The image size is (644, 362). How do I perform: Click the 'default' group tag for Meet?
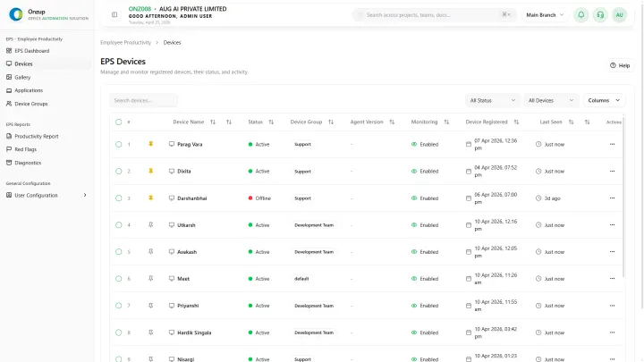(x=301, y=279)
